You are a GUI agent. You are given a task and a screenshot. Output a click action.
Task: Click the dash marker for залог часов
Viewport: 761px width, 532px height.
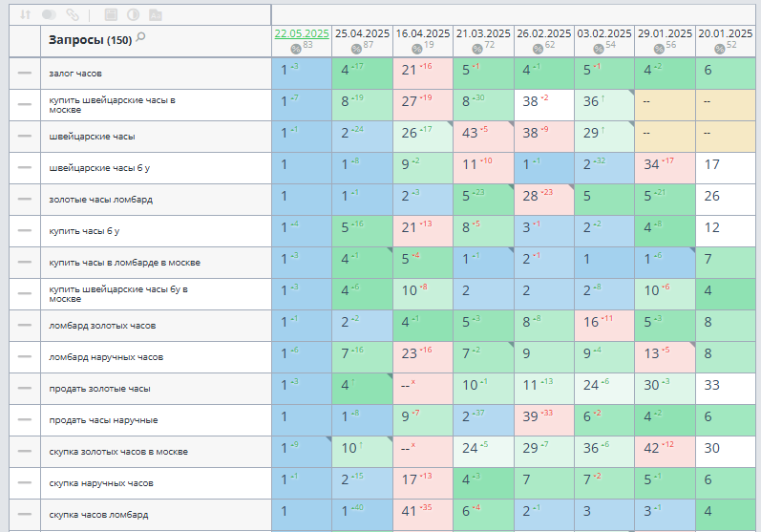(x=25, y=73)
